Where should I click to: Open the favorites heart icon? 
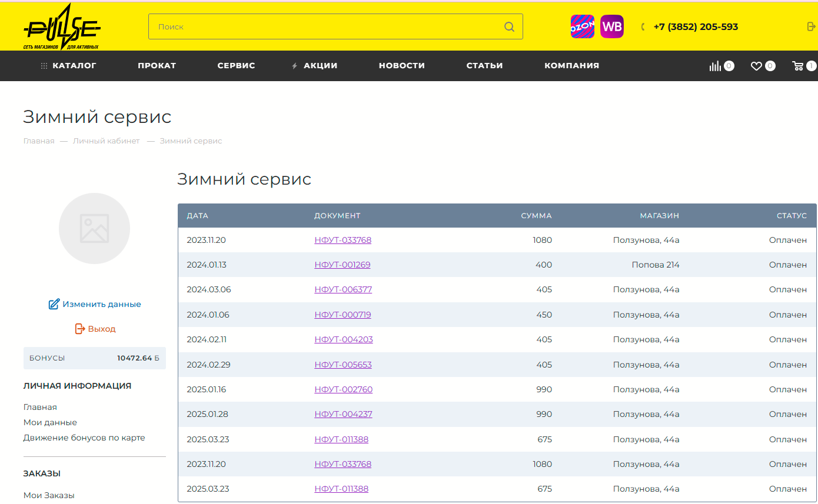[756, 66]
